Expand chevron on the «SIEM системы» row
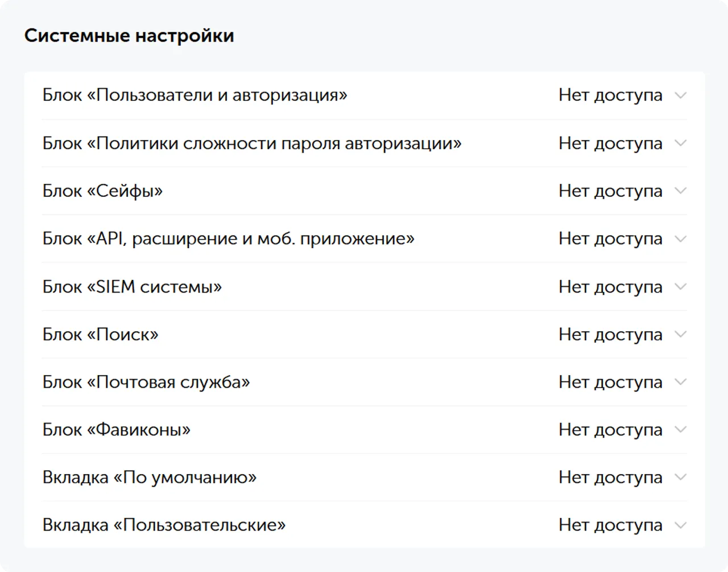 [681, 286]
